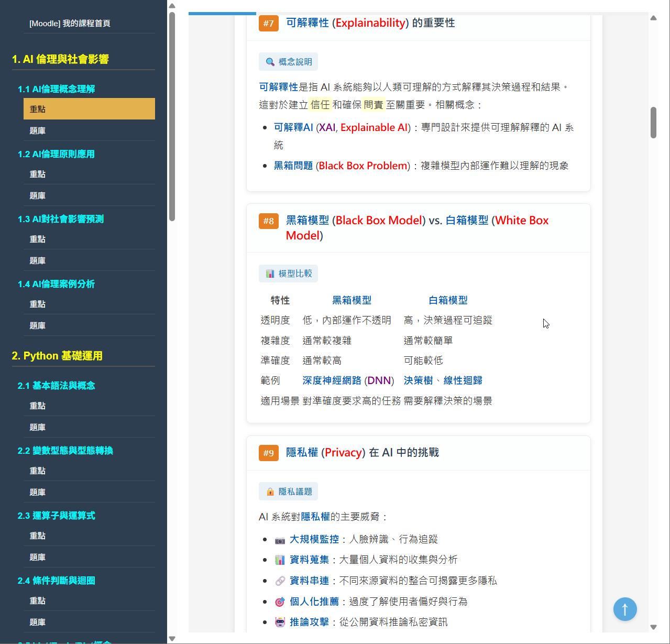670x644 pixels.
Task: Click the spy icon beside 推論攻擊
Action: 280,622
